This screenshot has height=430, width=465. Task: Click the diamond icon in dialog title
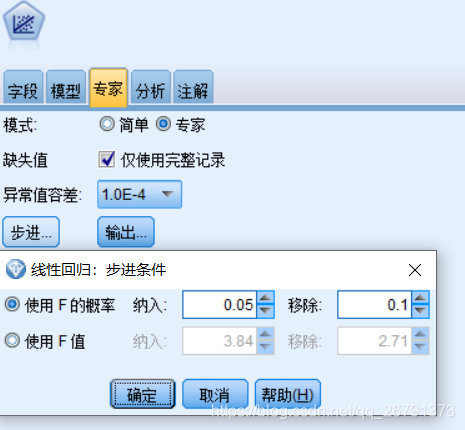click(16, 269)
